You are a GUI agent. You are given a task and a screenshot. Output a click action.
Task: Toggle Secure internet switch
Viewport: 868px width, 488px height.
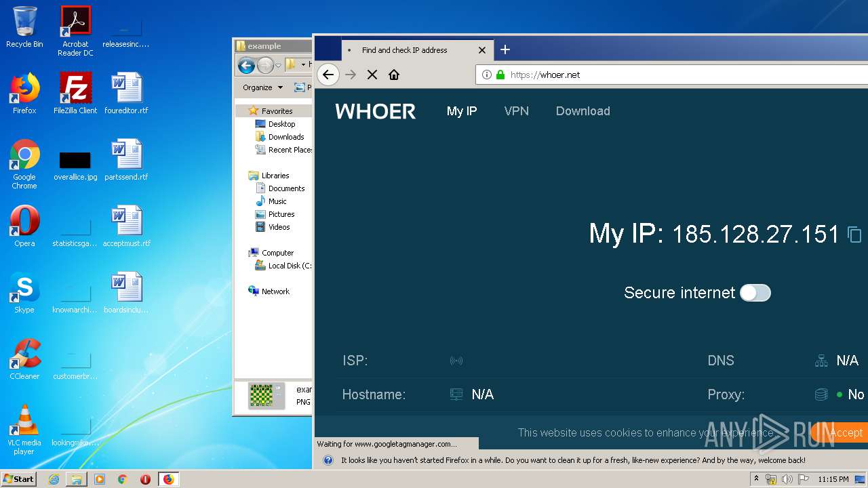[755, 293]
